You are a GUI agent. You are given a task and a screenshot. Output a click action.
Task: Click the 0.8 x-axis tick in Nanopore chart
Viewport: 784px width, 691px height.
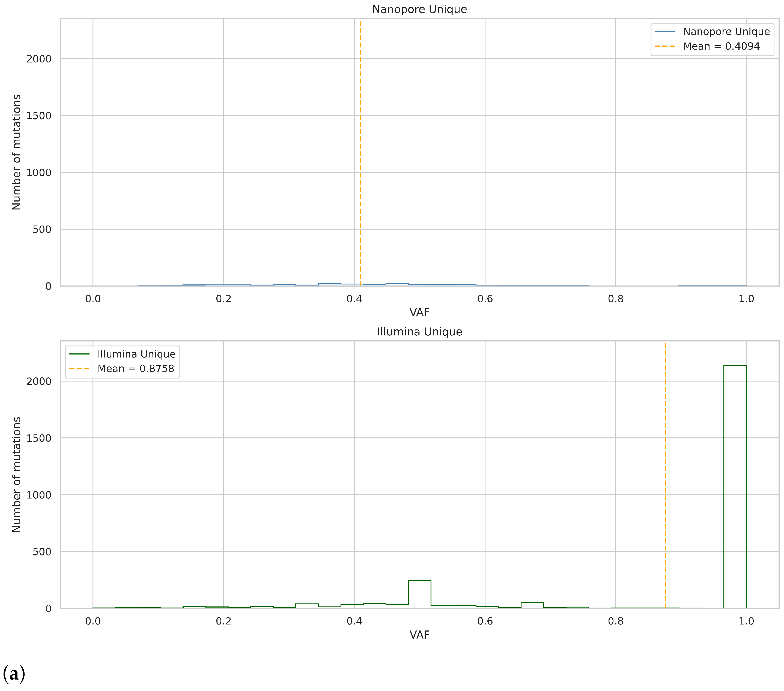click(x=616, y=299)
